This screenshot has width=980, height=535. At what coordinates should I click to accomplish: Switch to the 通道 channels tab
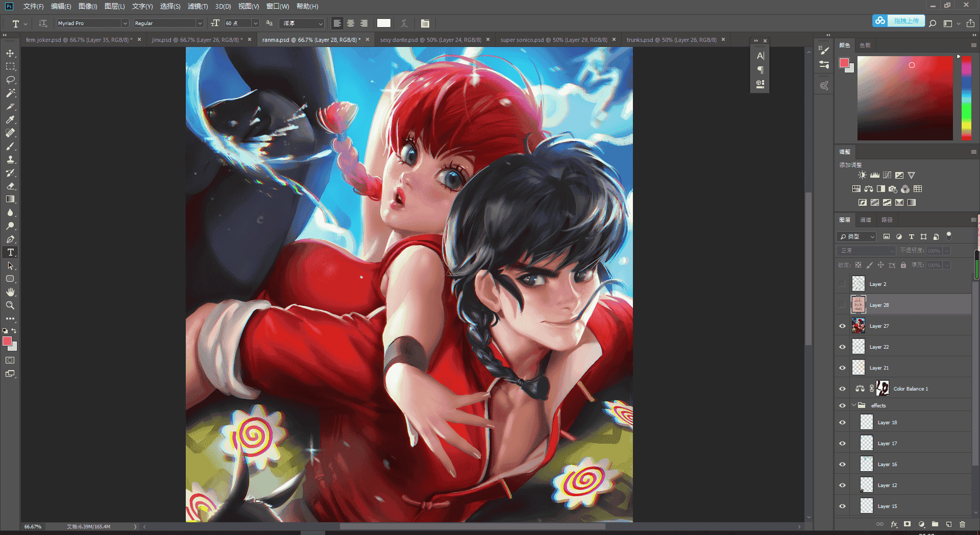[x=866, y=220]
